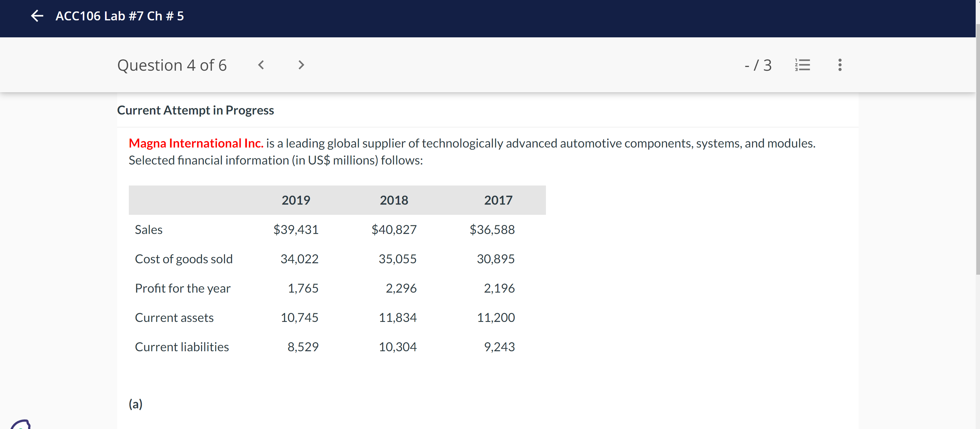This screenshot has width=980, height=429.
Task: Click the help avatar icon at bottom left
Action: [x=21, y=424]
